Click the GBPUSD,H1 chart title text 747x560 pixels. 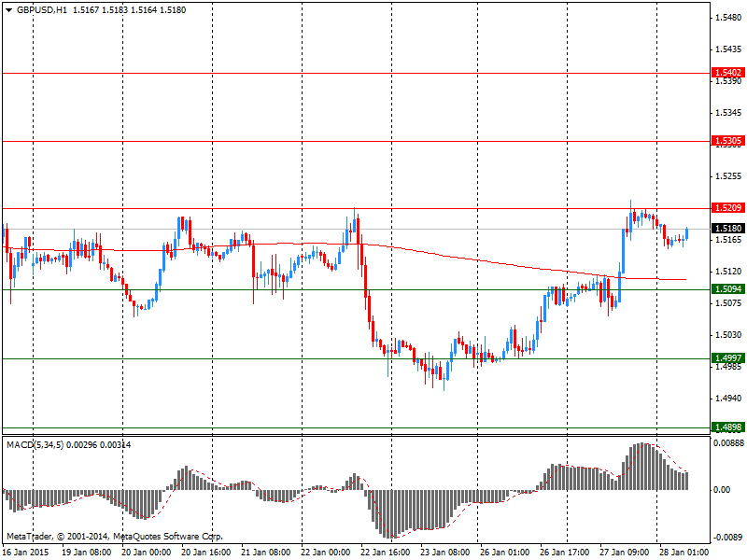[x=42, y=10]
